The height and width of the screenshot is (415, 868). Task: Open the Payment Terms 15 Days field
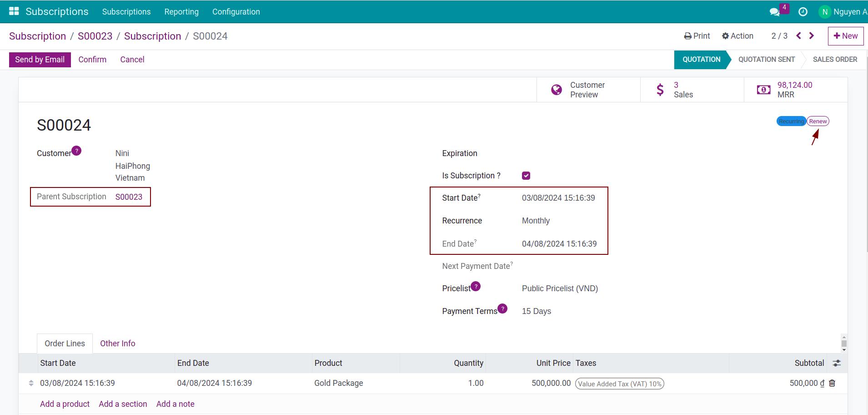[537, 311]
